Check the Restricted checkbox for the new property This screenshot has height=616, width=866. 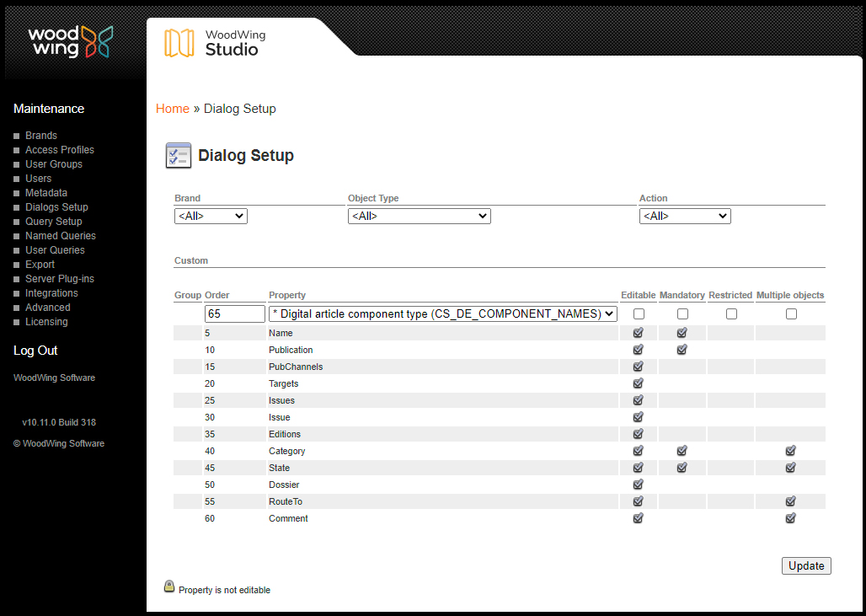731,313
